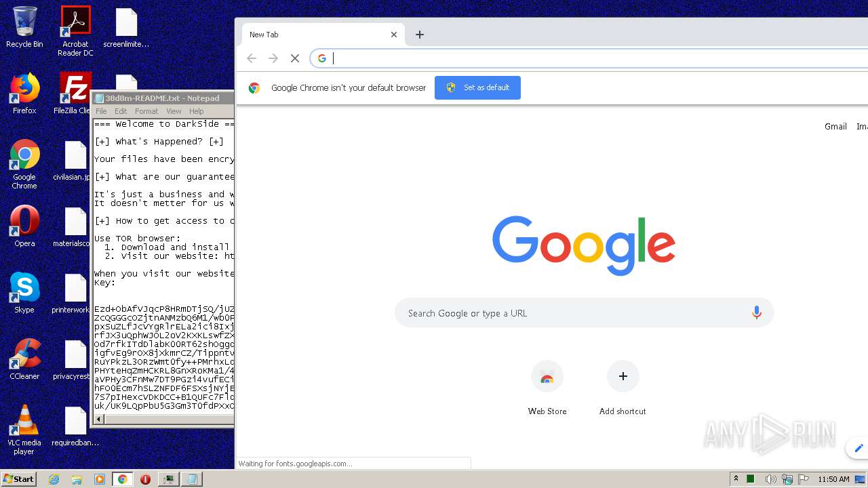Open Internet Explorer from taskbar

point(54,479)
